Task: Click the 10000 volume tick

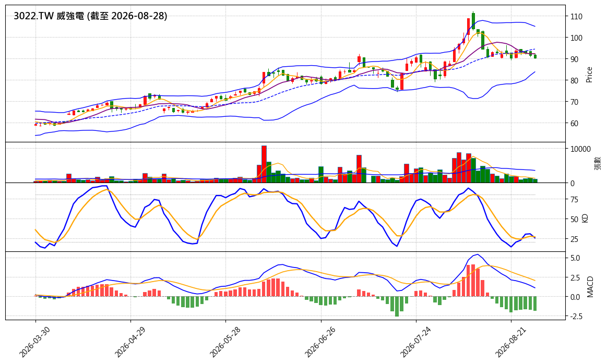Action: [580, 149]
